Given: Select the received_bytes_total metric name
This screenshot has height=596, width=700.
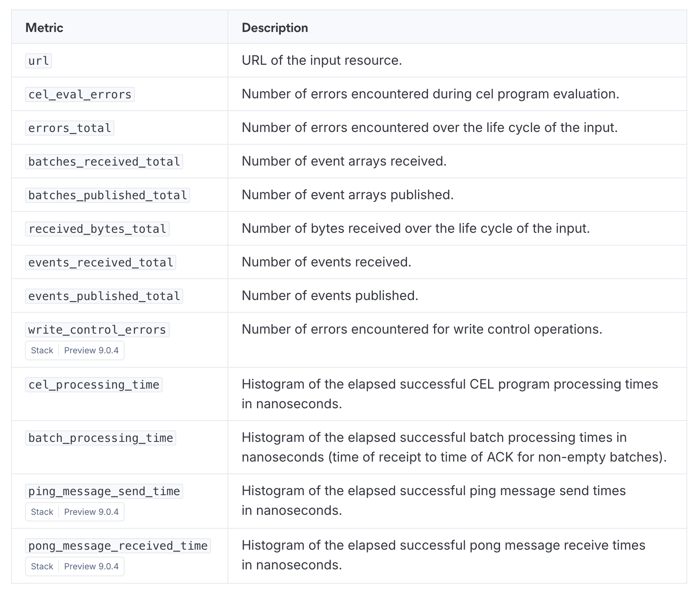Looking at the screenshot, I should coord(97,229).
